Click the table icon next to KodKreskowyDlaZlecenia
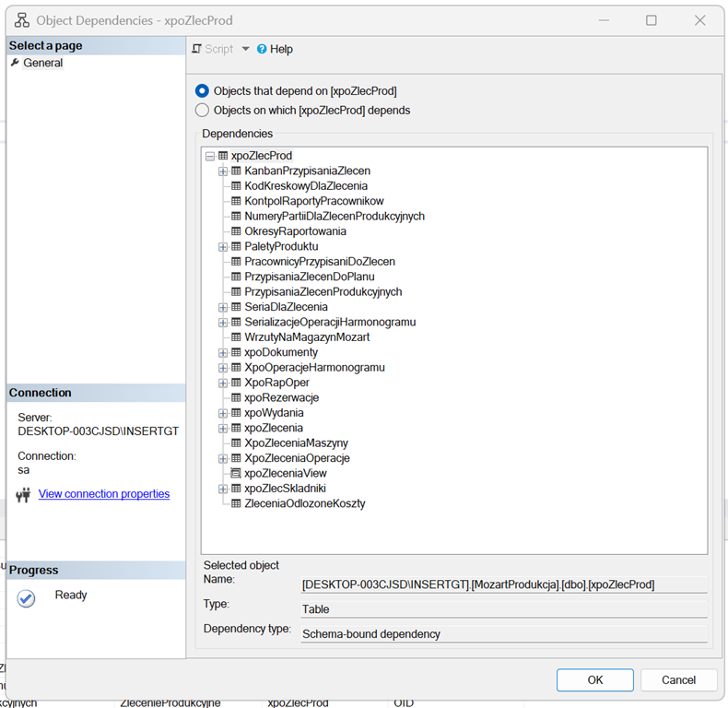Viewport: 728px width, 708px height. click(x=236, y=186)
